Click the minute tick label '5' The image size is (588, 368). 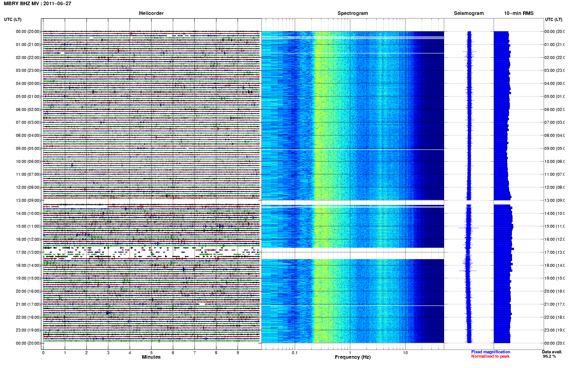click(151, 353)
